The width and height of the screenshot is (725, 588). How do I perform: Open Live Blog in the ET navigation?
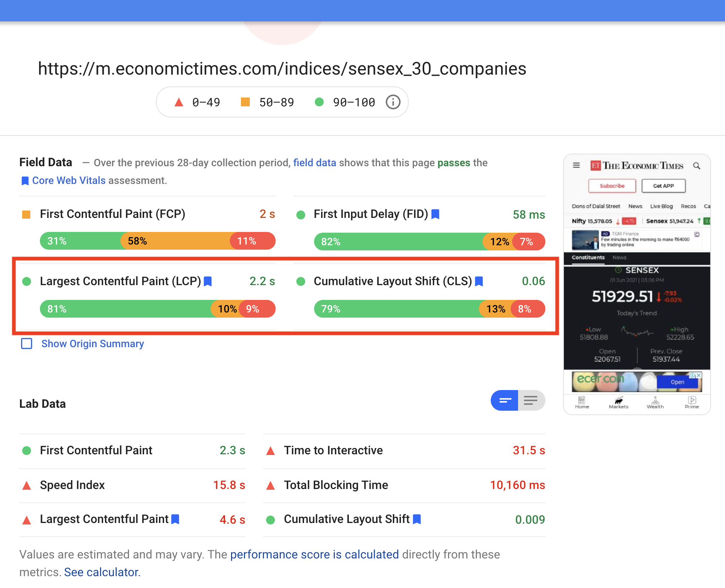tap(661, 206)
